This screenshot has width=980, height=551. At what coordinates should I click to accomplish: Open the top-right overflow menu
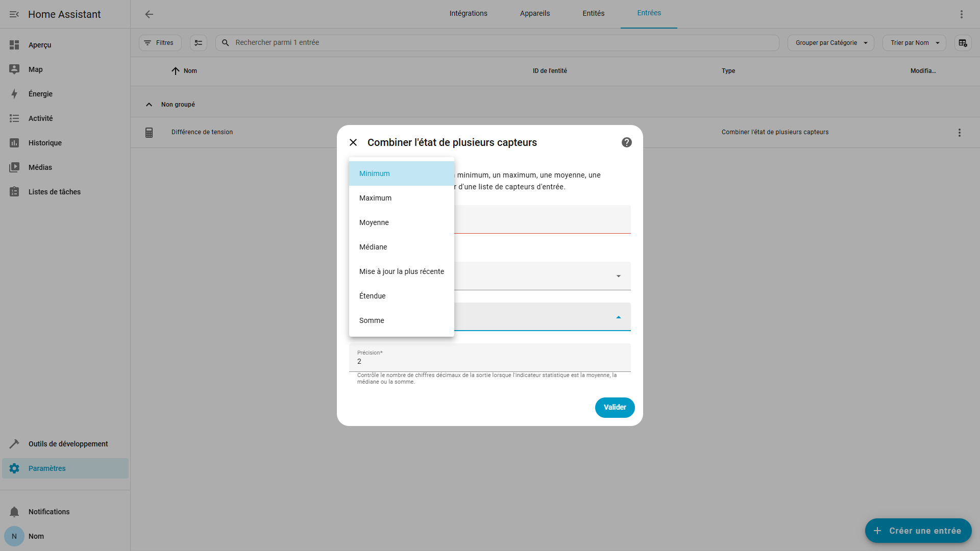[x=961, y=14]
